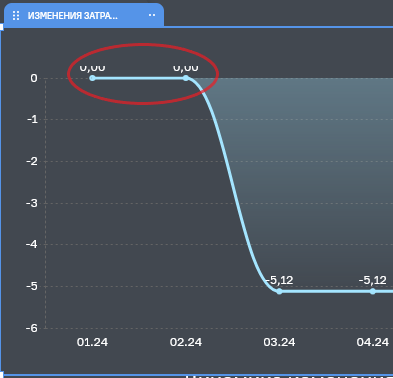Click the data point at 01.24
Viewport: 393px width, 378px height.
92,78
